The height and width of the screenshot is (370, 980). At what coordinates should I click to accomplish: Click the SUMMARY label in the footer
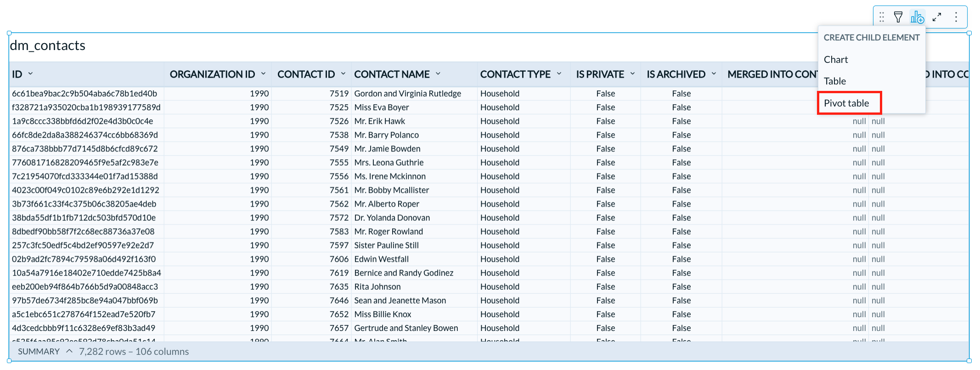(39, 352)
